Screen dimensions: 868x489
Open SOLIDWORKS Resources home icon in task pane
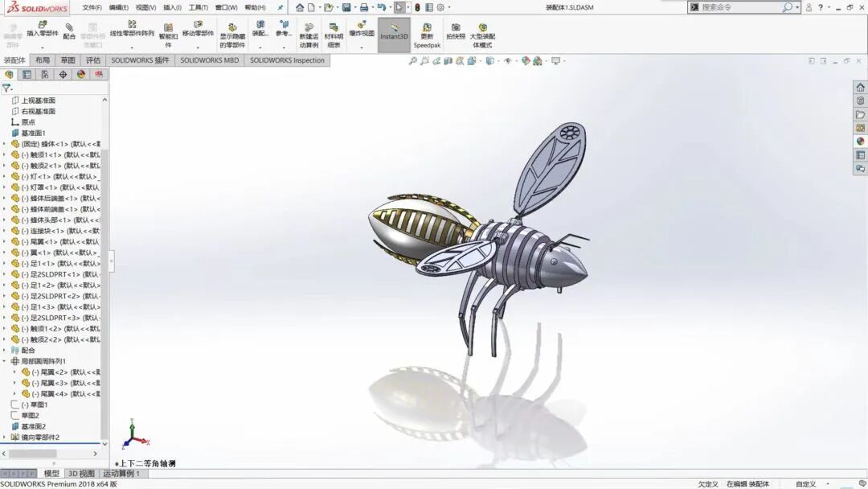click(x=860, y=88)
